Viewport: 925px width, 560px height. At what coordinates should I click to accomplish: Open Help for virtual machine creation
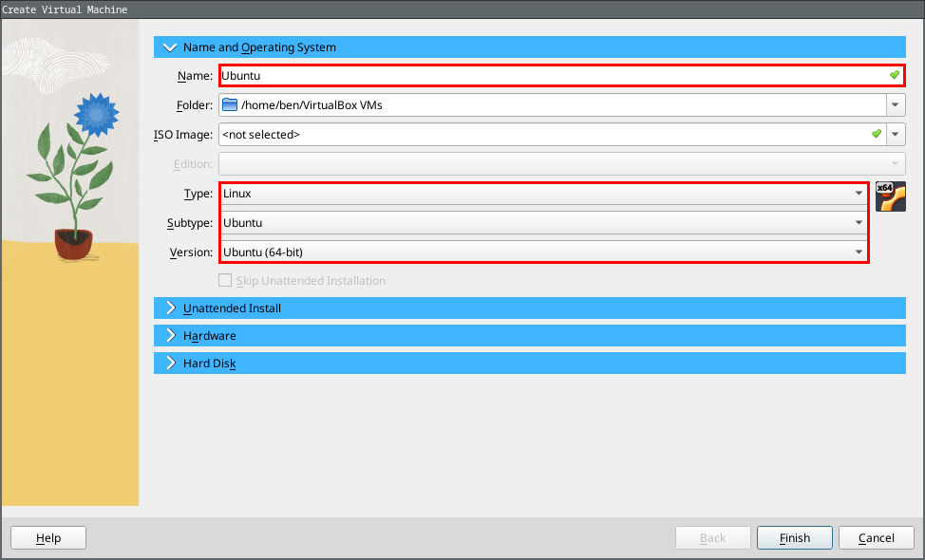(48, 538)
